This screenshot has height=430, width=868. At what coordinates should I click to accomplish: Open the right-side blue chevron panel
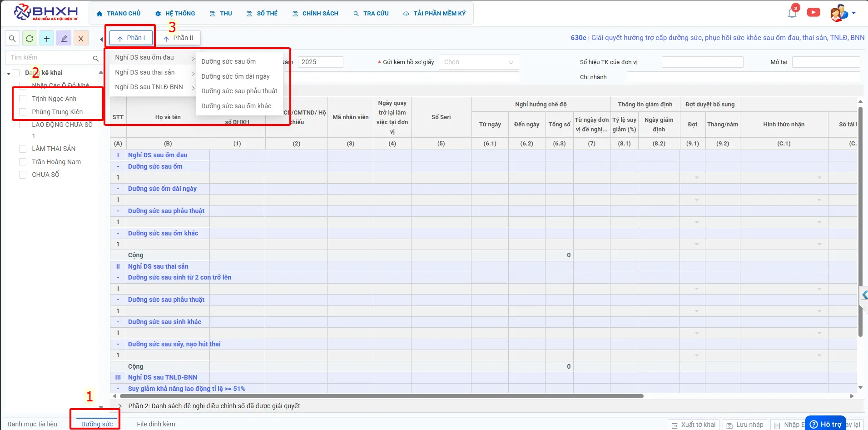[x=864, y=295]
